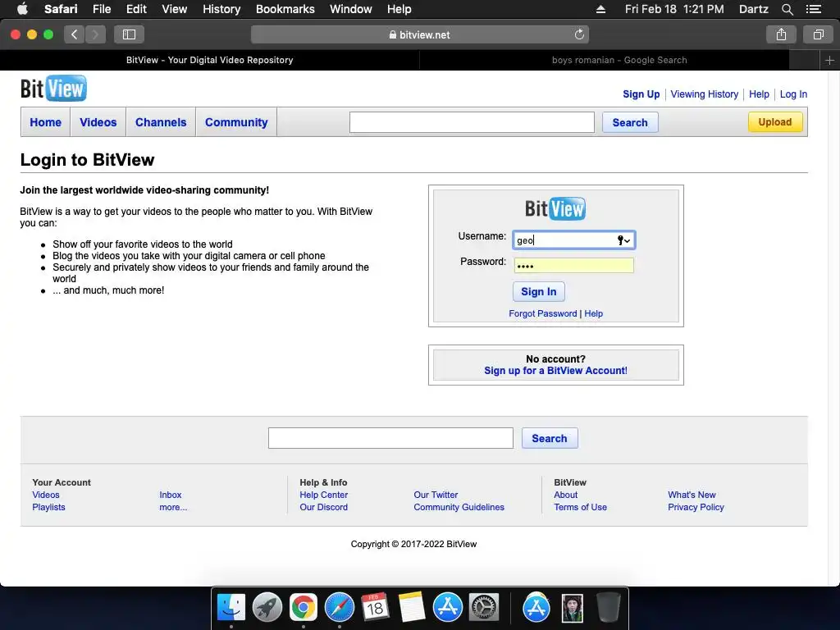This screenshot has height=630, width=840.
Task: Click the Sign Up link in header
Action: 641,94
